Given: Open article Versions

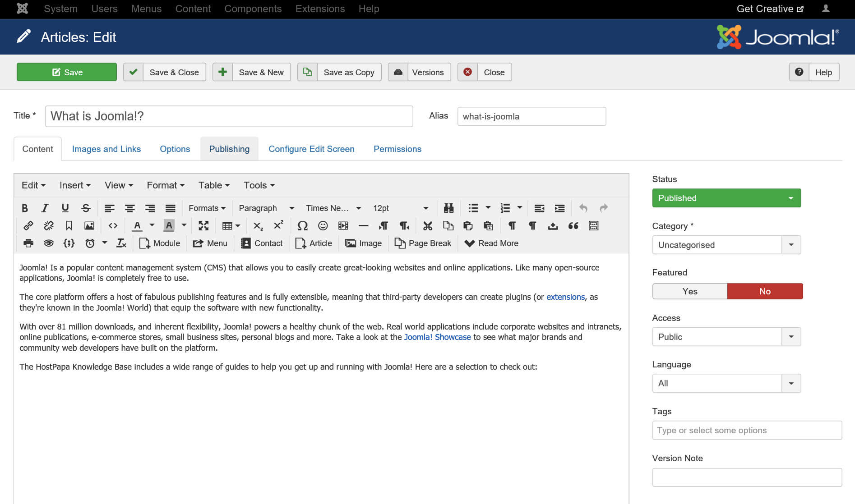Looking at the screenshot, I should click(419, 72).
